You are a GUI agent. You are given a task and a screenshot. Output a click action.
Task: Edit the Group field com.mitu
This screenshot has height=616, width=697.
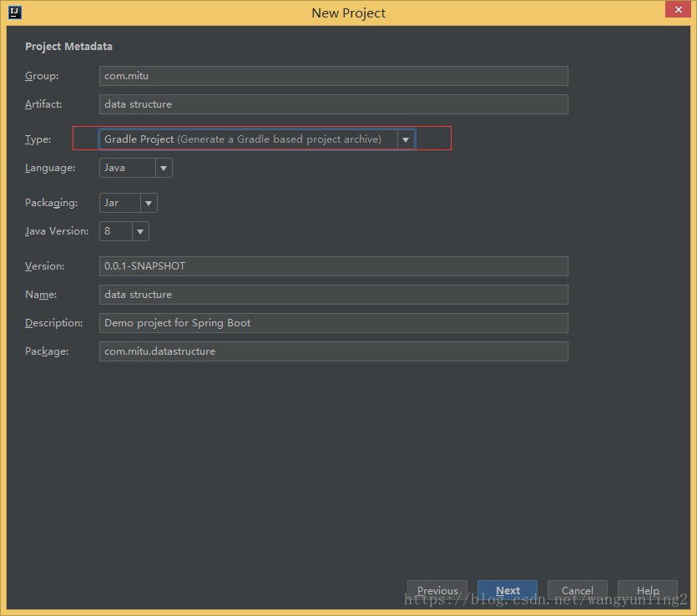click(x=333, y=76)
